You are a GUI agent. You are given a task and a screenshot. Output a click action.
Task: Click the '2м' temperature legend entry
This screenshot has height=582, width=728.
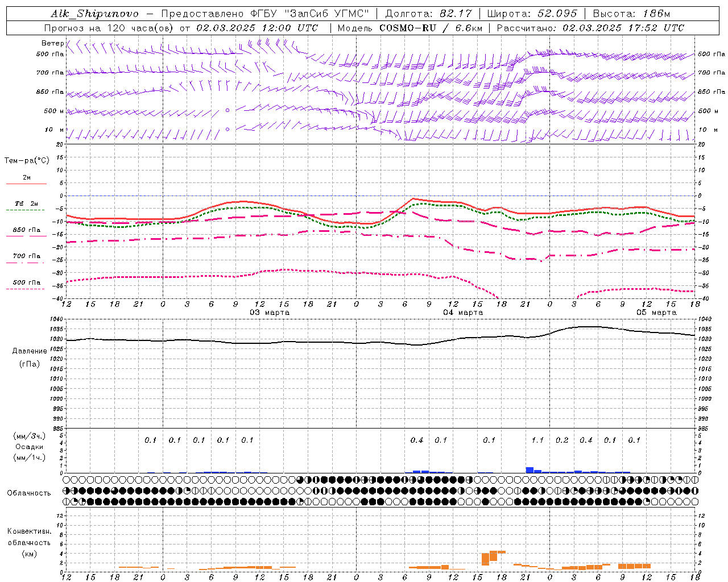point(27,178)
